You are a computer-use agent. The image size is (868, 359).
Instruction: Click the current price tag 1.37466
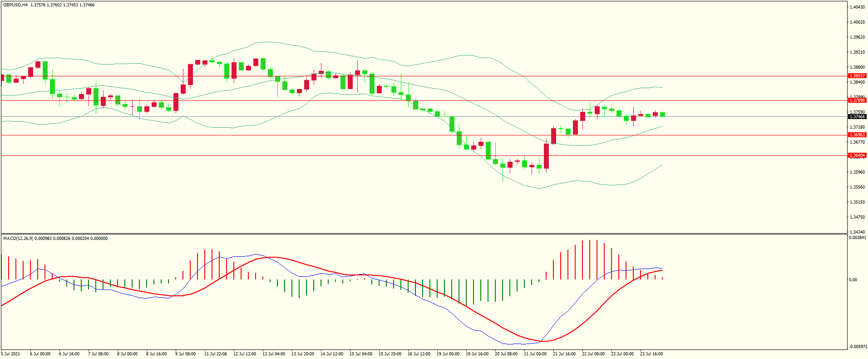coord(857,117)
